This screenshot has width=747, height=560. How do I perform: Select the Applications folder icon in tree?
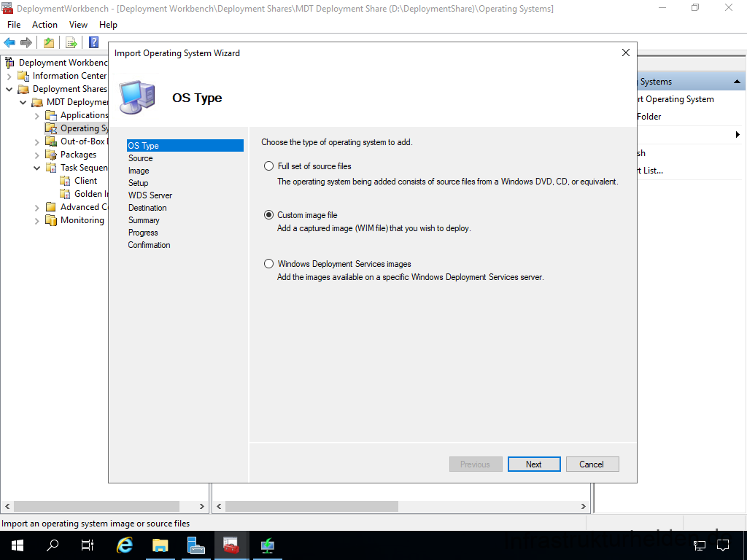click(x=51, y=115)
